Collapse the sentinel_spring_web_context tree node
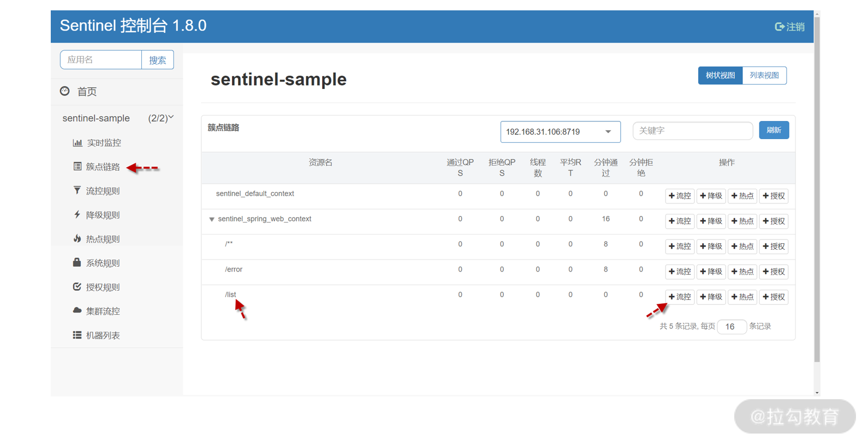 click(x=212, y=219)
